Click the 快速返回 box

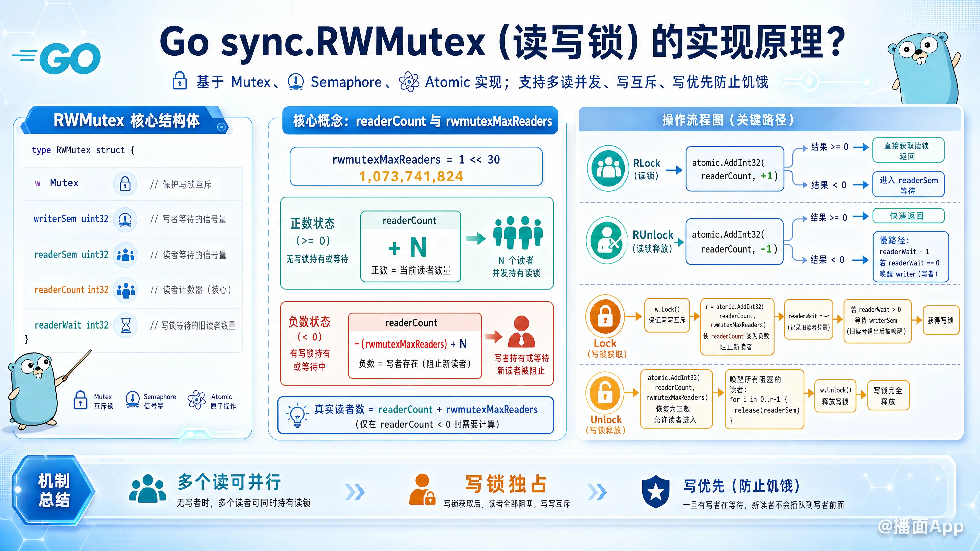(x=909, y=216)
